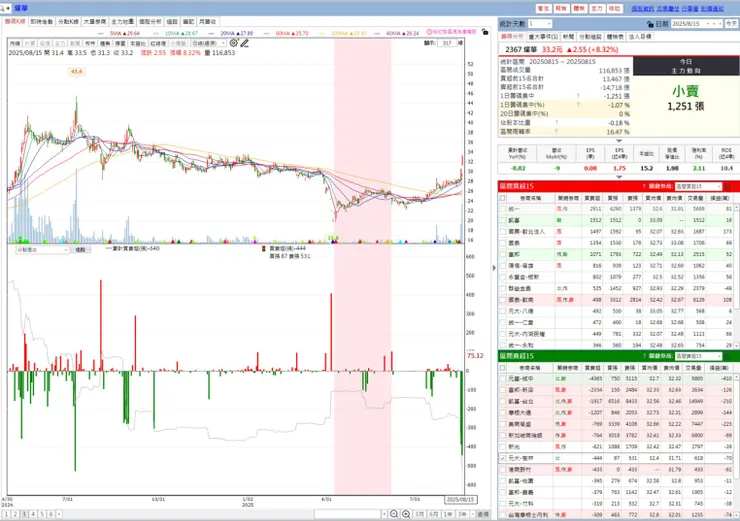Open the 月營收 tab
The height and width of the screenshot is (521, 740).
207,22
